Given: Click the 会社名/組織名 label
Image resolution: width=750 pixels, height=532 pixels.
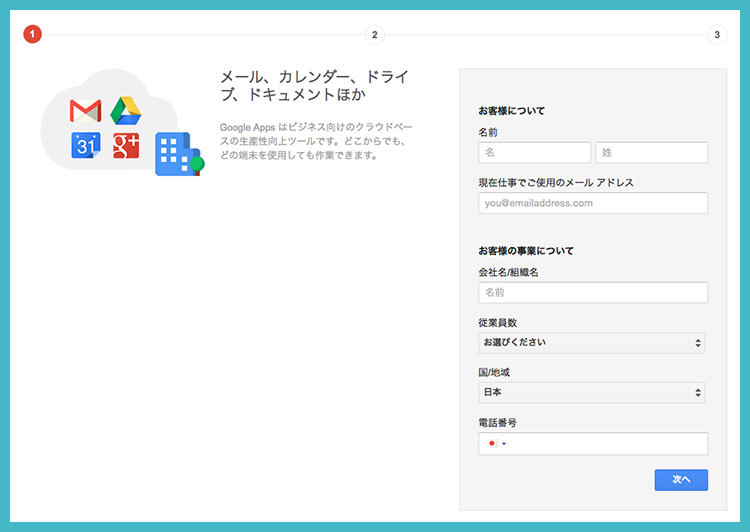Looking at the screenshot, I should coord(508,272).
